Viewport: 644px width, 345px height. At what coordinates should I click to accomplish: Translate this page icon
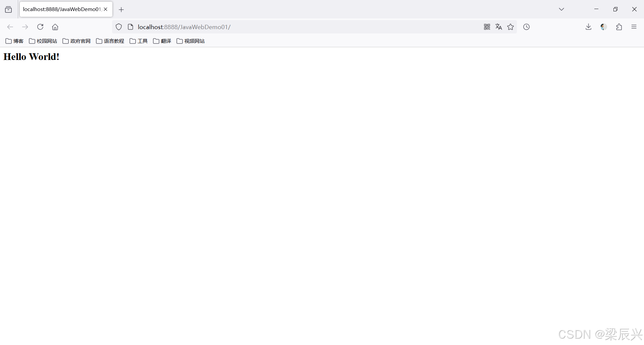coord(499,27)
